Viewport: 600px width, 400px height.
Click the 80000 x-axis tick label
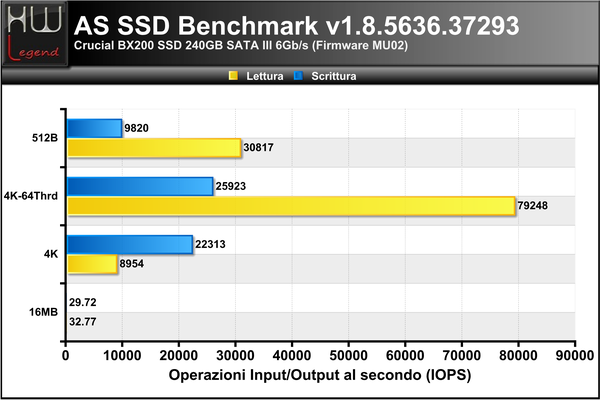[518, 356]
